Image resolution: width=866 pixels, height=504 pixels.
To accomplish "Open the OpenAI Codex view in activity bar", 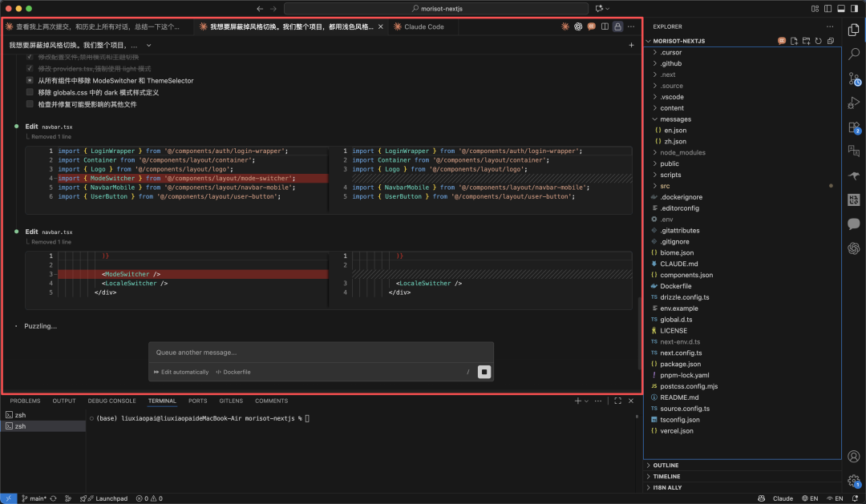I will (x=854, y=248).
